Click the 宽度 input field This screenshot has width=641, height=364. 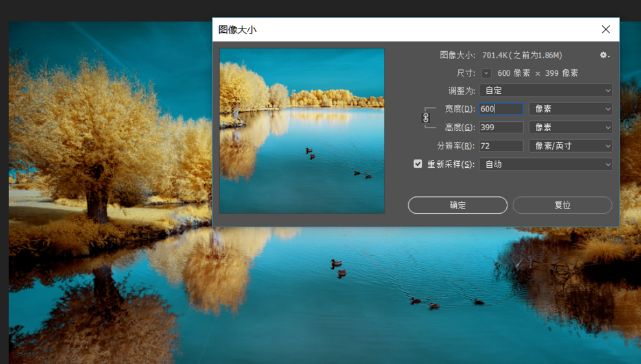pyautogui.click(x=501, y=109)
